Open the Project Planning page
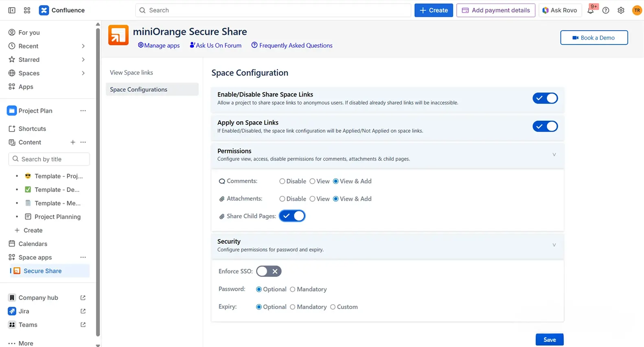Image resolution: width=644 pixels, height=347 pixels. pos(57,217)
